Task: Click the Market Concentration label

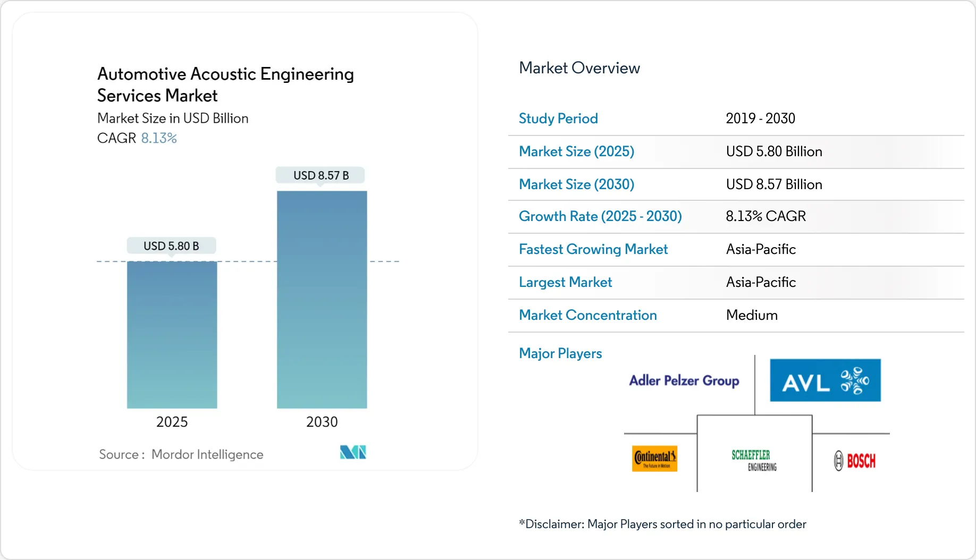Action: [588, 315]
